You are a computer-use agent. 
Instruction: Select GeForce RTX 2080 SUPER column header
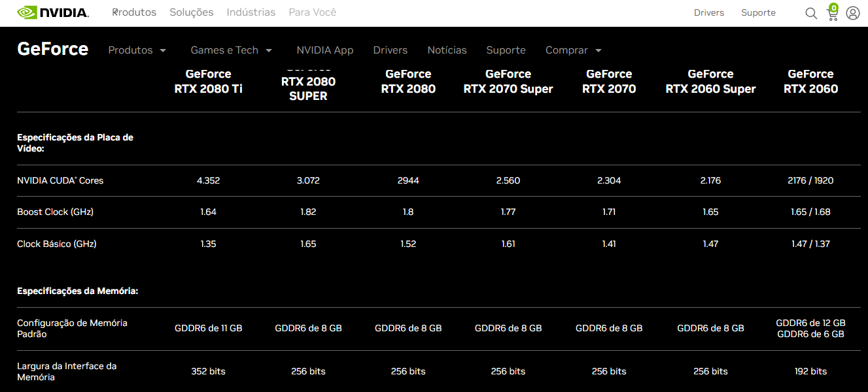coord(308,84)
